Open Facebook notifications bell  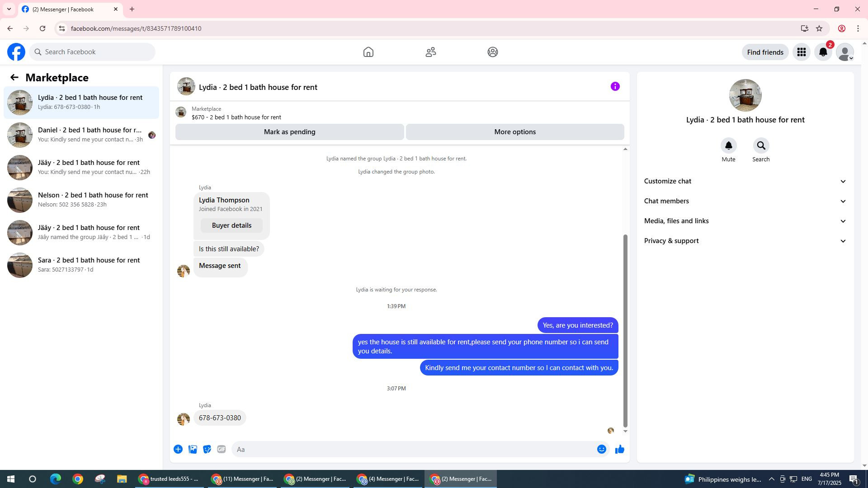[x=823, y=52]
